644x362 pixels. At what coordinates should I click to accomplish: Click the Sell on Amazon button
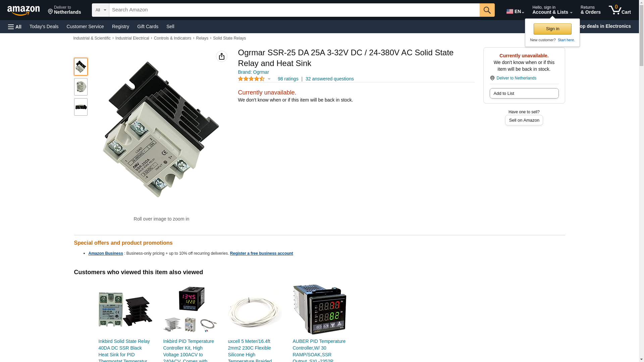[x=524, y=120]
